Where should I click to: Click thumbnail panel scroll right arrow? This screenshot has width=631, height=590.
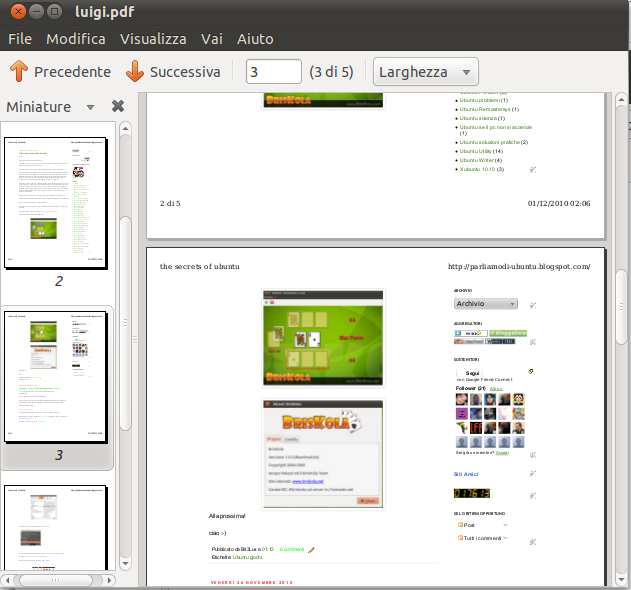coord(109,580)
